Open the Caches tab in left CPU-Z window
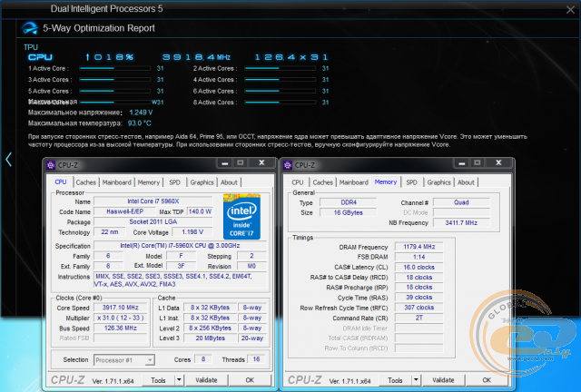The image size is (581, 392). tap(86, 182)
